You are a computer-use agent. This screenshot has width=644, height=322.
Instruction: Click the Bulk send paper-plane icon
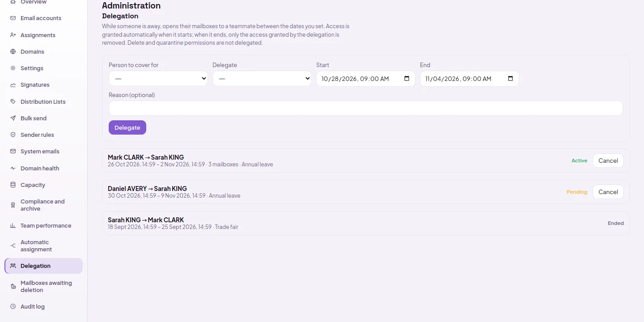(x=13, y=118)
